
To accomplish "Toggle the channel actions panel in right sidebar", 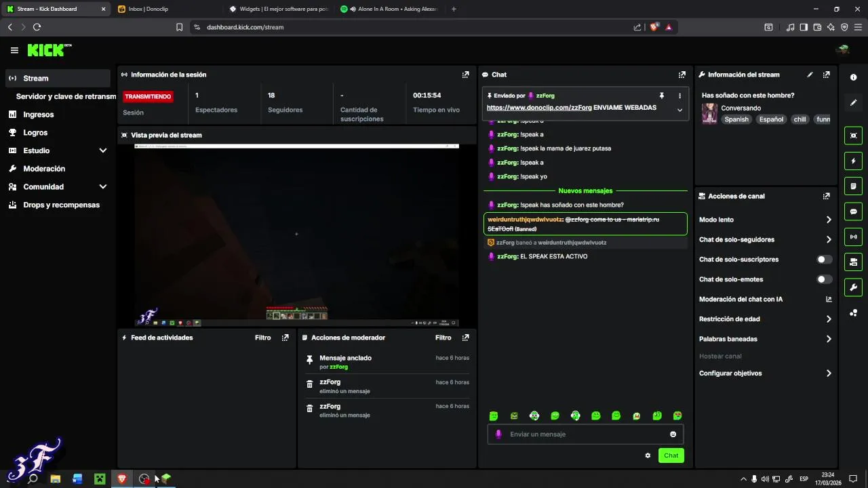I will coord(853,262).
